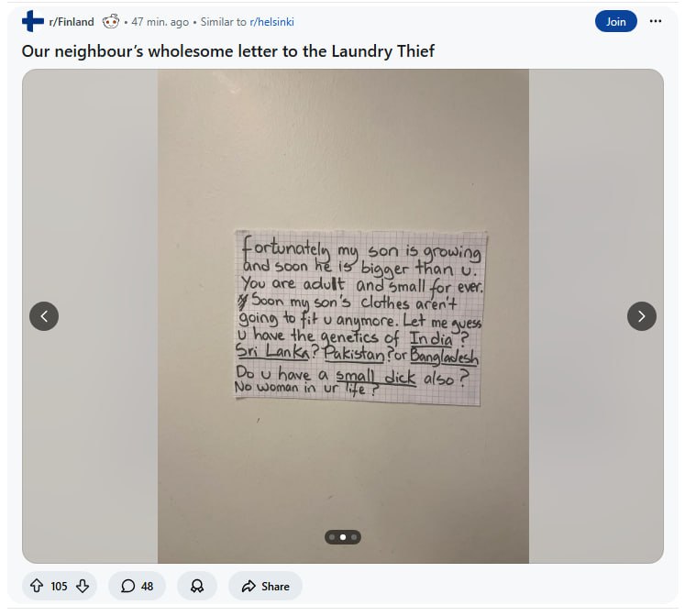Give an award to this post
Viewport: 685px width, 616px height.
197,586
